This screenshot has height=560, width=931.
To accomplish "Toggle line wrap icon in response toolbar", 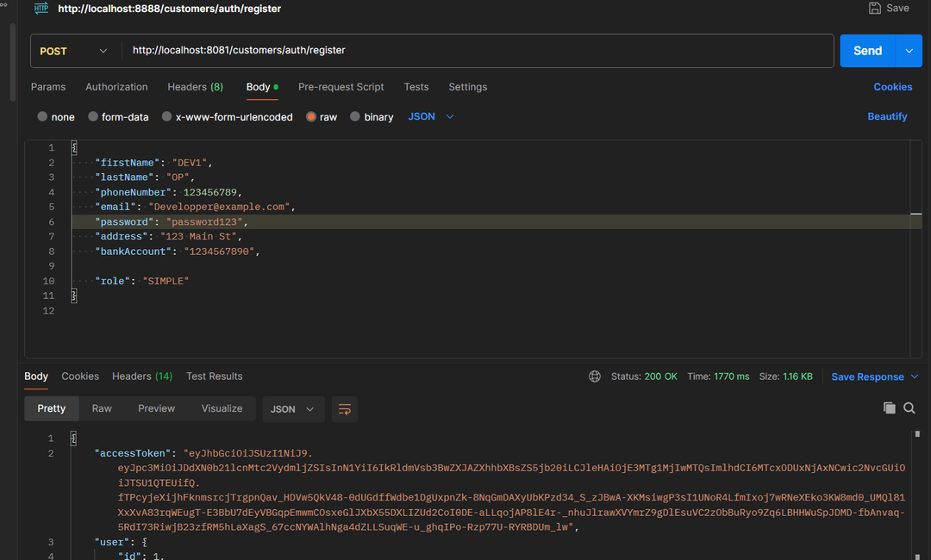I will click(x=344, y=409).
